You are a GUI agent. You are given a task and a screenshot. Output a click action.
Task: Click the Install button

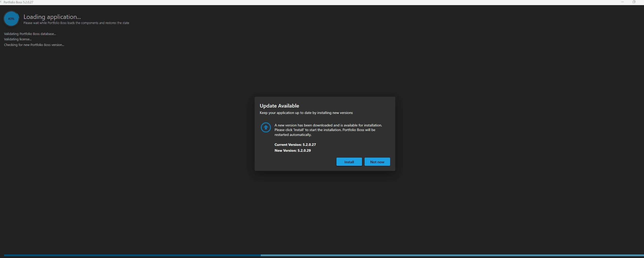pos(349,162)
